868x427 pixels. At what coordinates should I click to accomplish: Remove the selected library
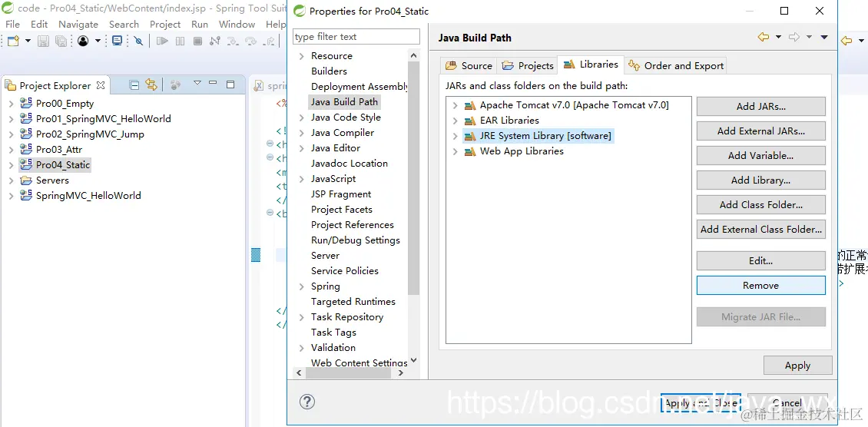pyautogui.click(x=760, y=286)
